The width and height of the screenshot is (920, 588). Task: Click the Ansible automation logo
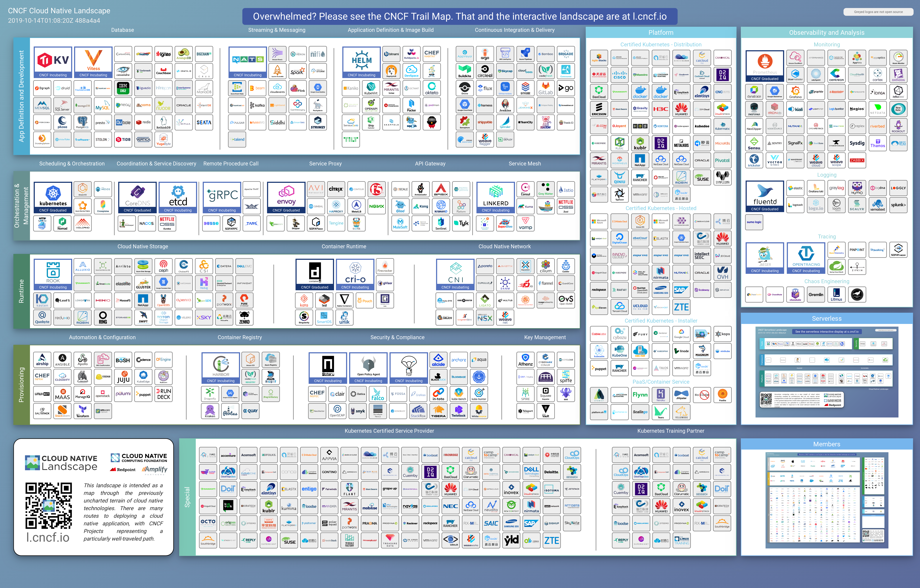point(62,360)
